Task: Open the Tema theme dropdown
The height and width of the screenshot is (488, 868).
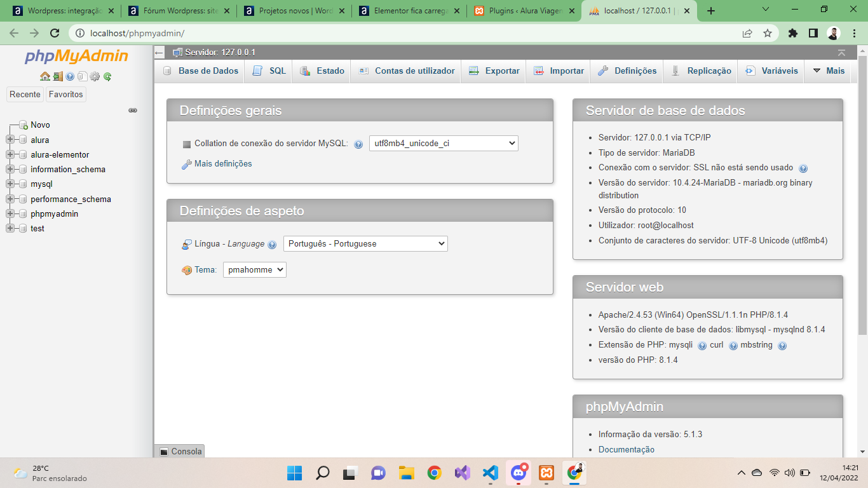Action: click(255, 269)
